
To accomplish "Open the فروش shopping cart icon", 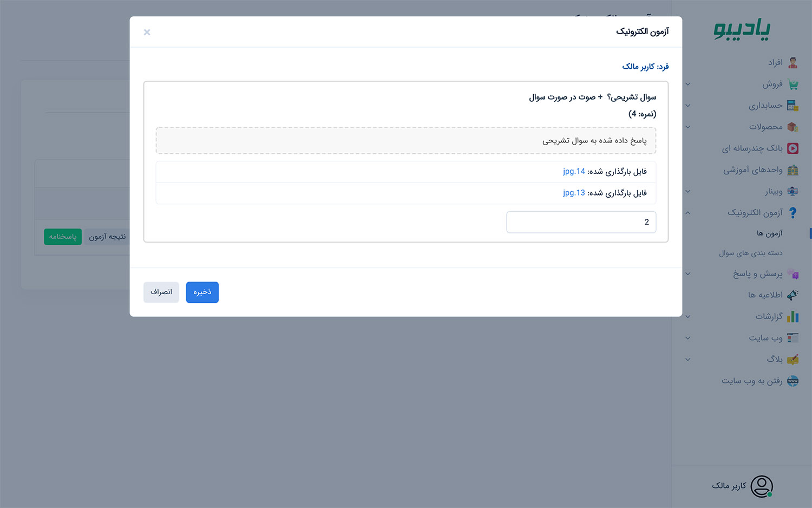I will click(x=793, y=84).
